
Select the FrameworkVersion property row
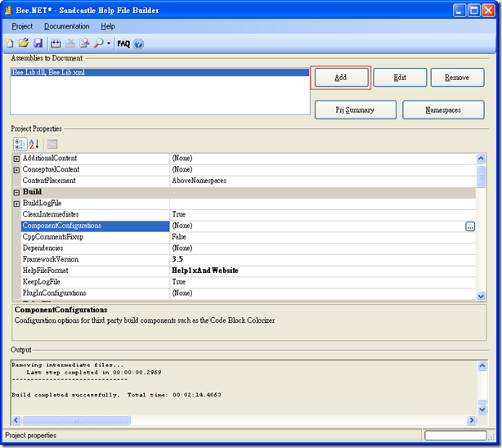click(249, 260)
